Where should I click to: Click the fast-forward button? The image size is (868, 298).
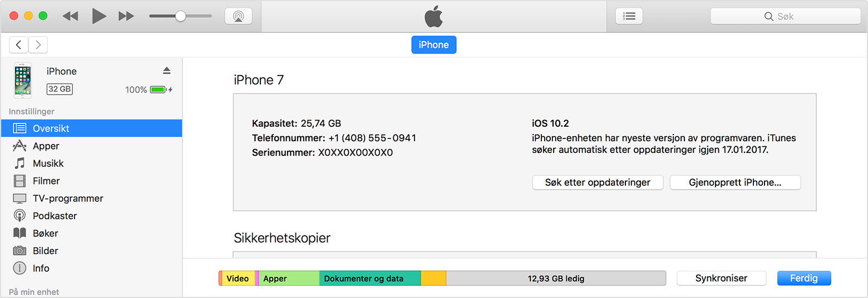point(126,16)
